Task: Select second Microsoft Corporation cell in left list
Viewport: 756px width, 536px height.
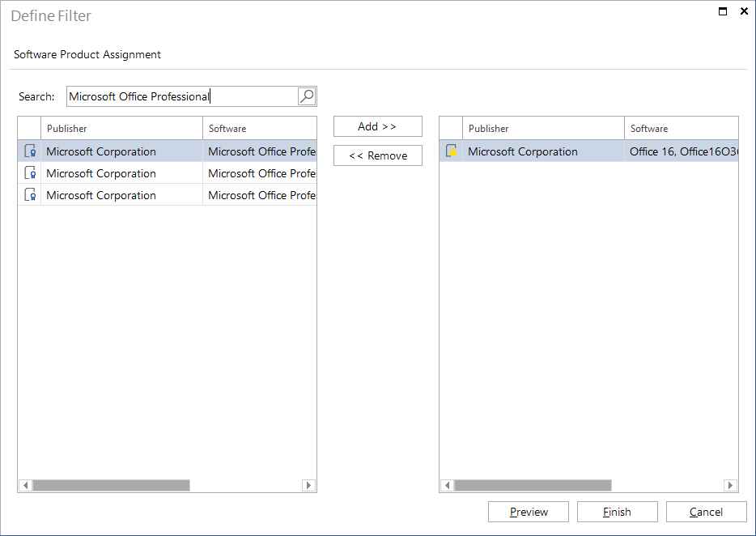Action: click(x=122, y=173)
